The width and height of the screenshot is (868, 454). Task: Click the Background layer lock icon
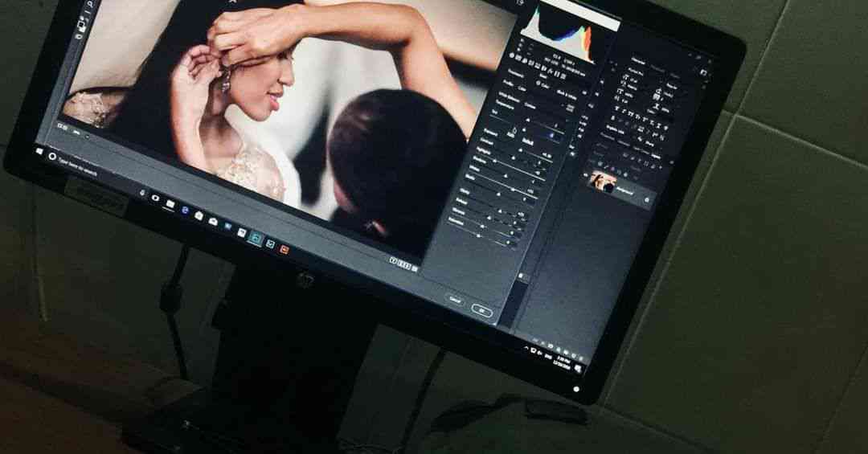coord(646,199)
